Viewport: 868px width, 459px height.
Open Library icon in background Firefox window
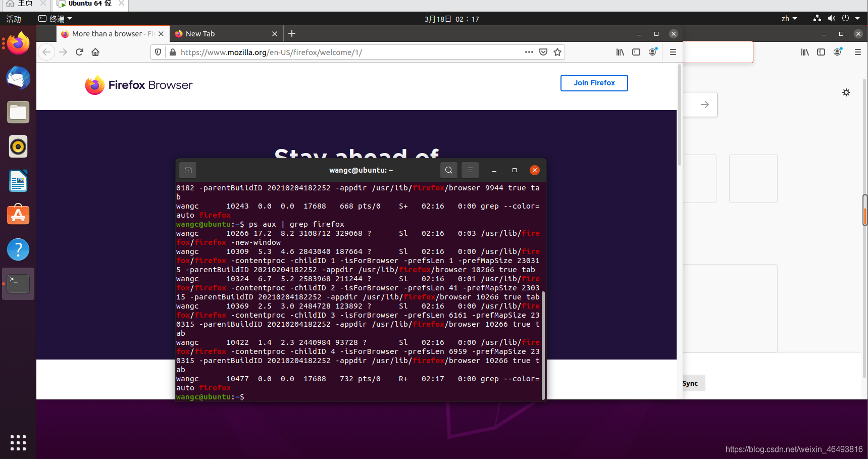click(x=805, y=52)
